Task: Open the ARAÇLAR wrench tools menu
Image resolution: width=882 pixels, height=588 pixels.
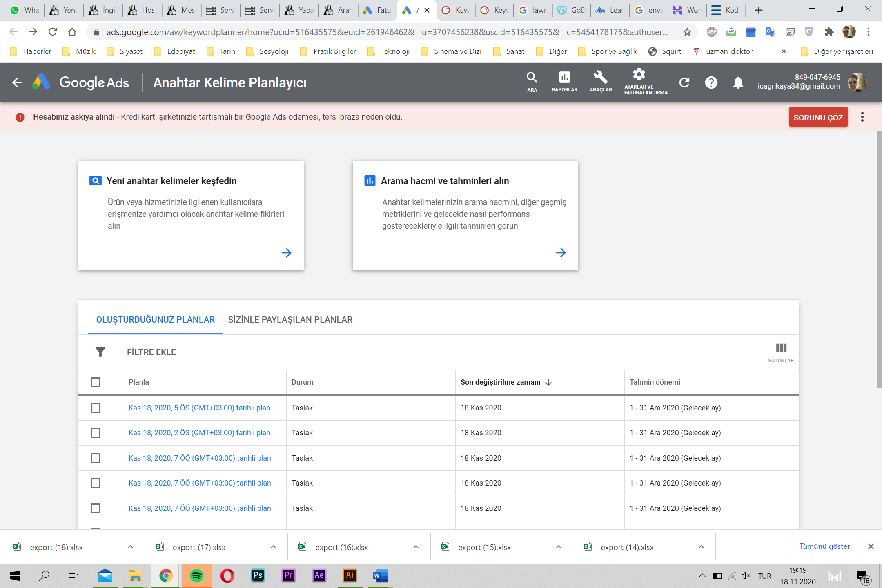Action: [601, 82]
